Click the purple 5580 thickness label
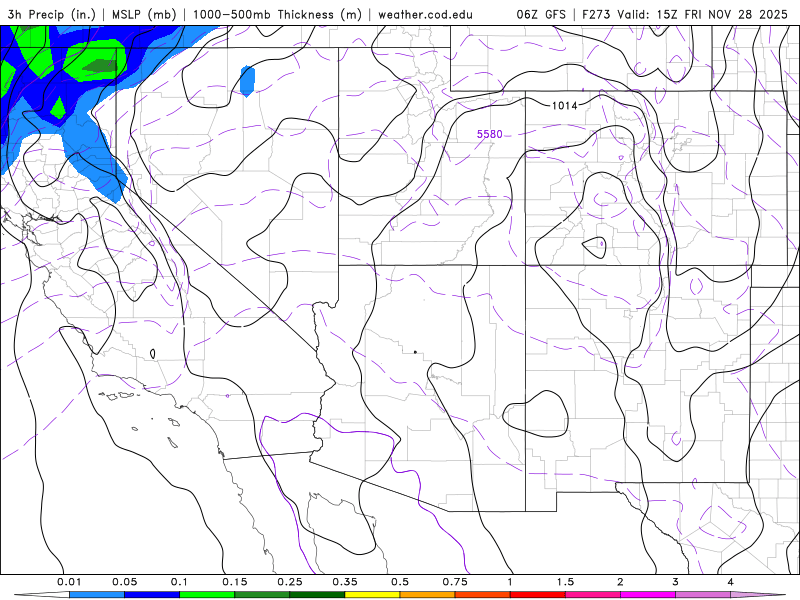 (x=489, y=134)
